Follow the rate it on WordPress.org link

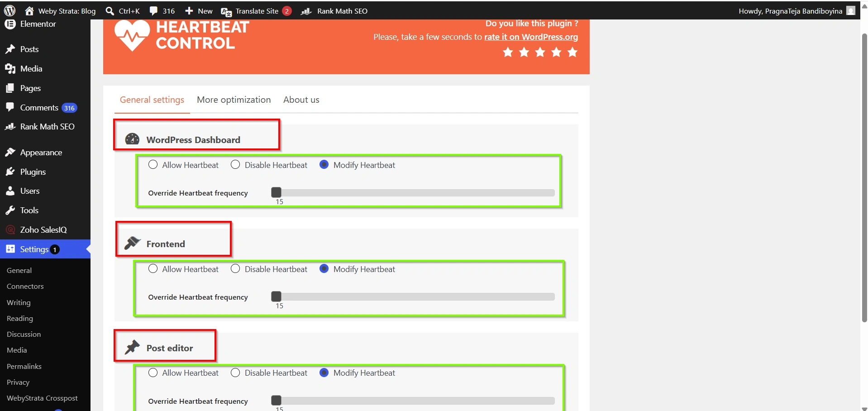(531, 37)
